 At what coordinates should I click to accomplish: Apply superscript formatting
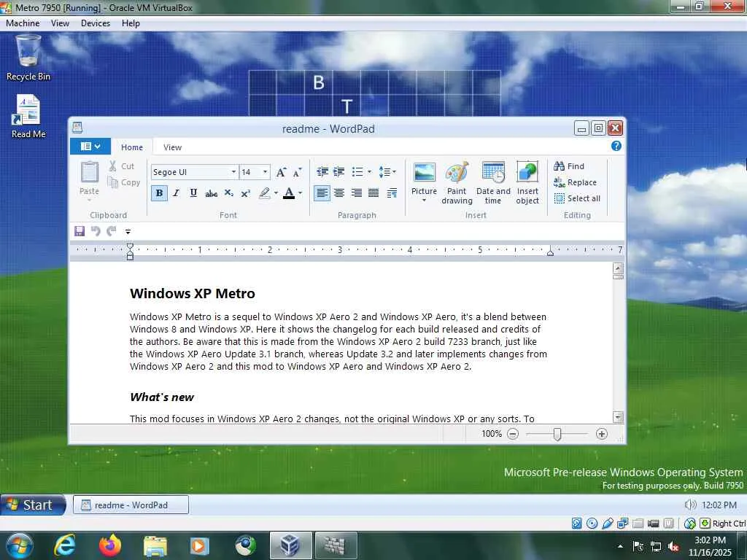point(245,192)
